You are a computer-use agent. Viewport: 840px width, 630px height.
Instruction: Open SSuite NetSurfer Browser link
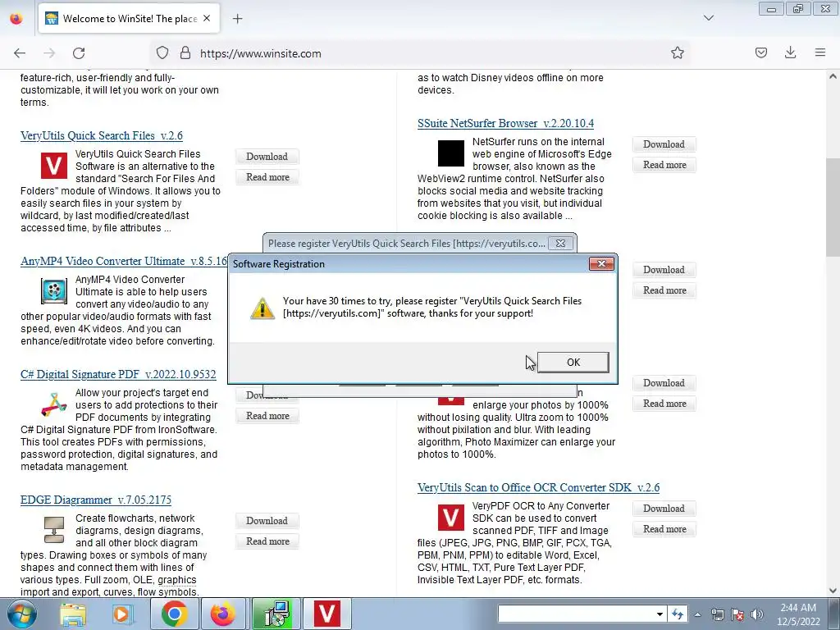point(505,123)
